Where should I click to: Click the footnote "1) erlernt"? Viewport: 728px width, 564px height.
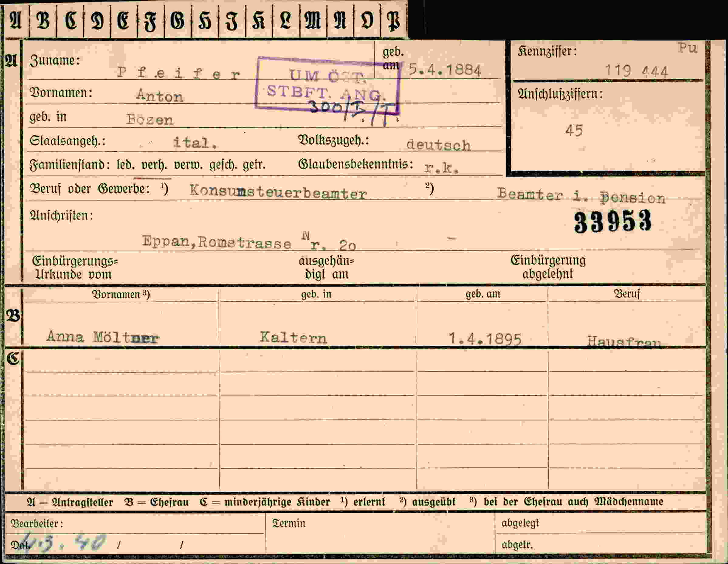point(363,502)
